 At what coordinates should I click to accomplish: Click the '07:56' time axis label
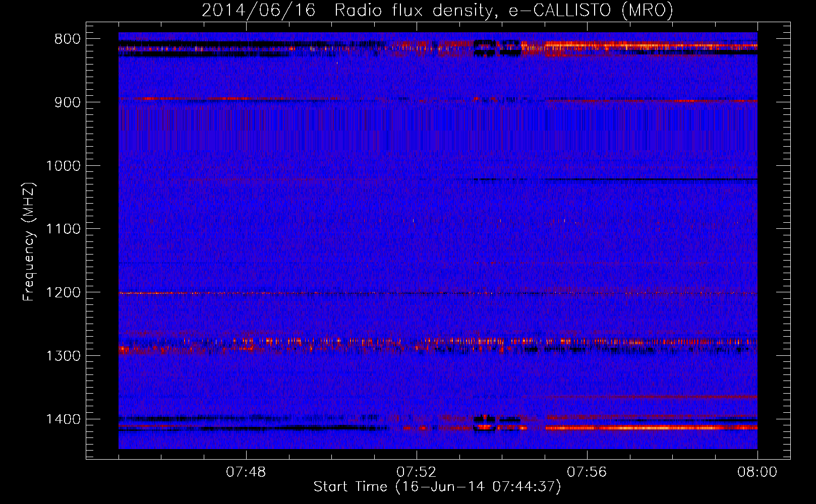[587, 472]
